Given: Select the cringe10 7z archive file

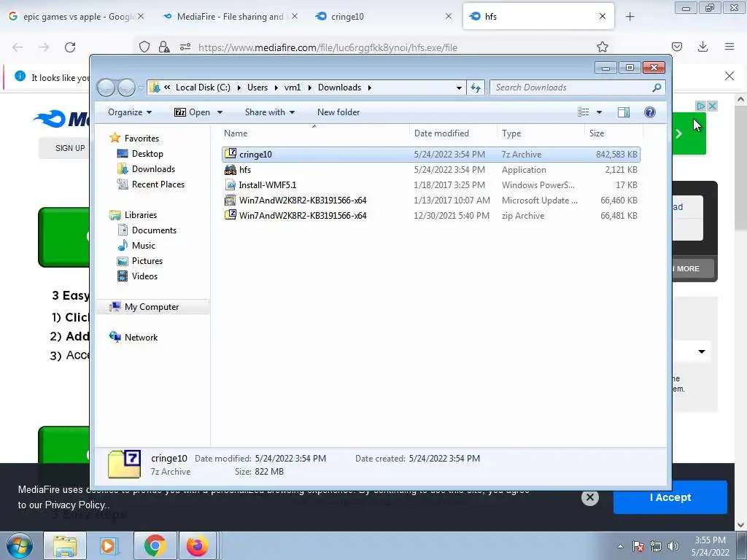Looking at the screenshot, I should [430, 155].
